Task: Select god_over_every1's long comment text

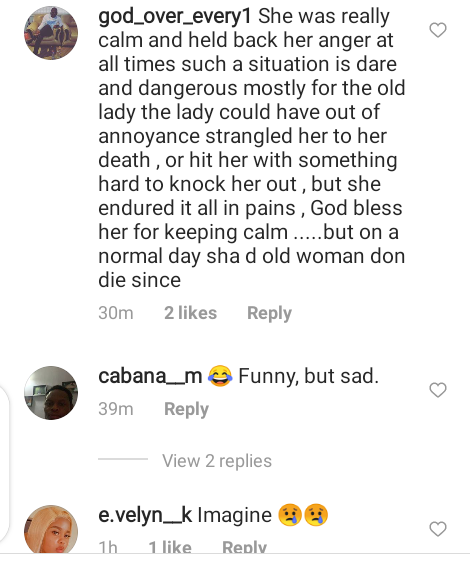Action: pyautogui.click(x=252, y=148)
